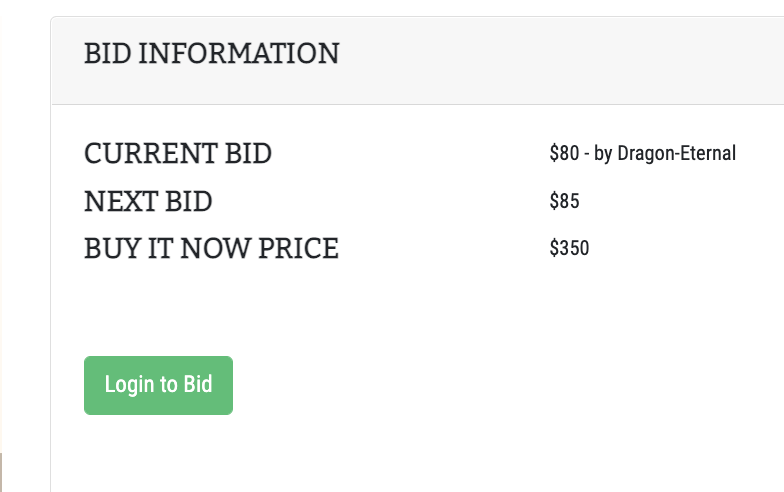Click the word IT in BUY IT NOW
784x492 pixels.
[x=160, y=248]
